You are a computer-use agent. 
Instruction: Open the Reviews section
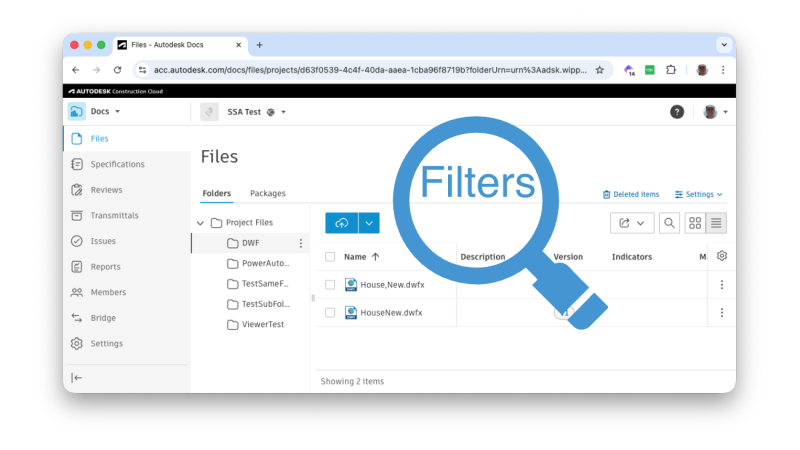coord(106,190)
